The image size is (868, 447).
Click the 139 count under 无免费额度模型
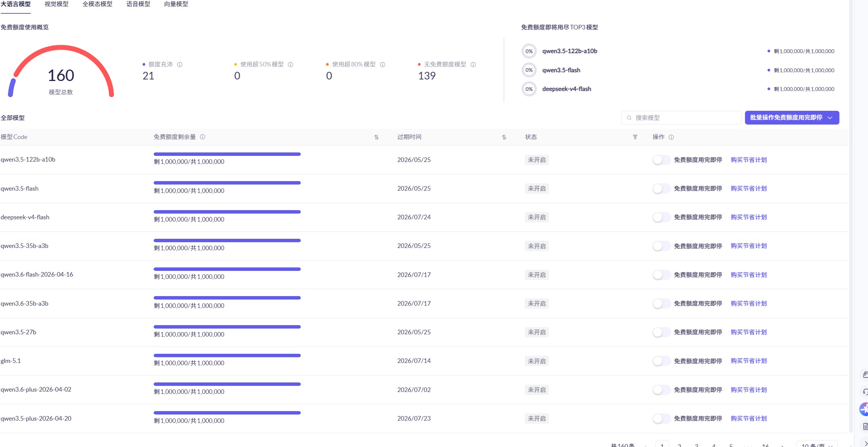pyautogui.click(x=427, y=76)
